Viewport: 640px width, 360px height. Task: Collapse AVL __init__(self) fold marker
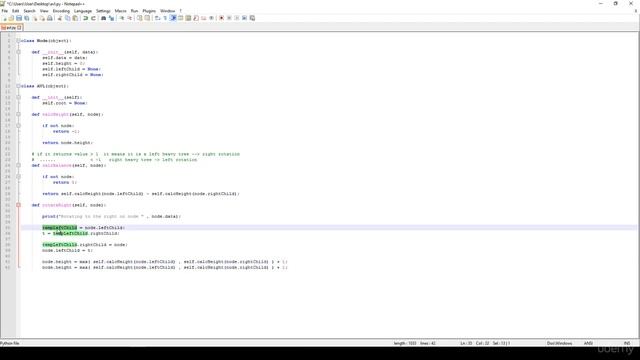tap(18, 98)
